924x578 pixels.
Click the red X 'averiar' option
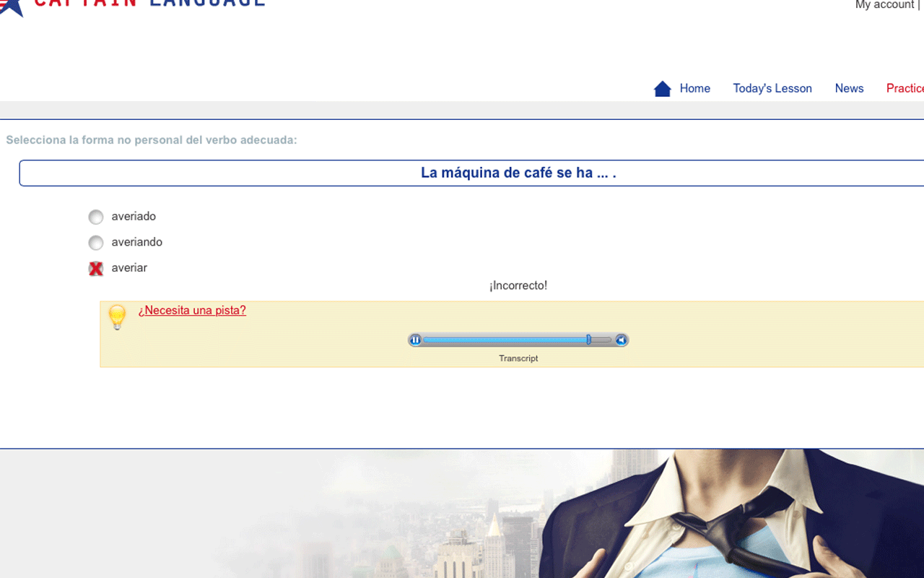coord(96,269)
